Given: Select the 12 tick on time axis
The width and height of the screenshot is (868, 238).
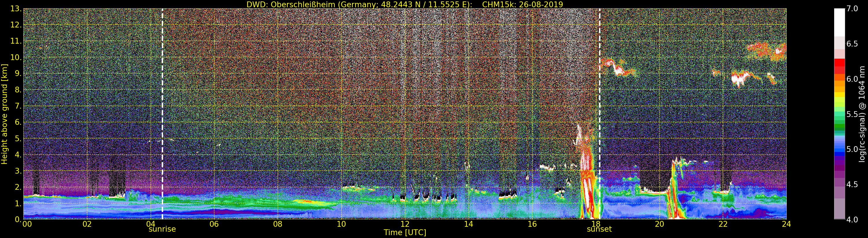Looking at the screenshot, I should [405, 224].
